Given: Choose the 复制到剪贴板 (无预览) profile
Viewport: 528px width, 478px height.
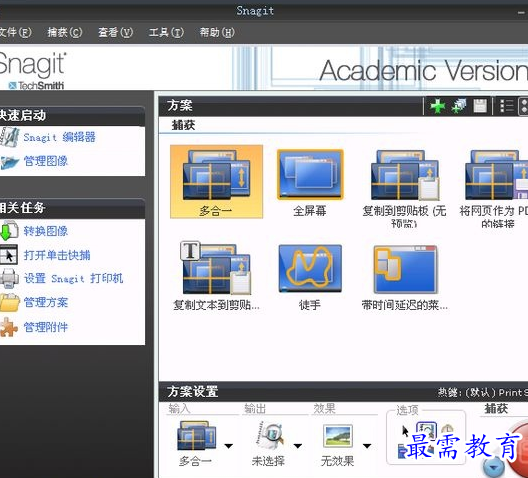Looking at the screenshot, I should 405,175.
